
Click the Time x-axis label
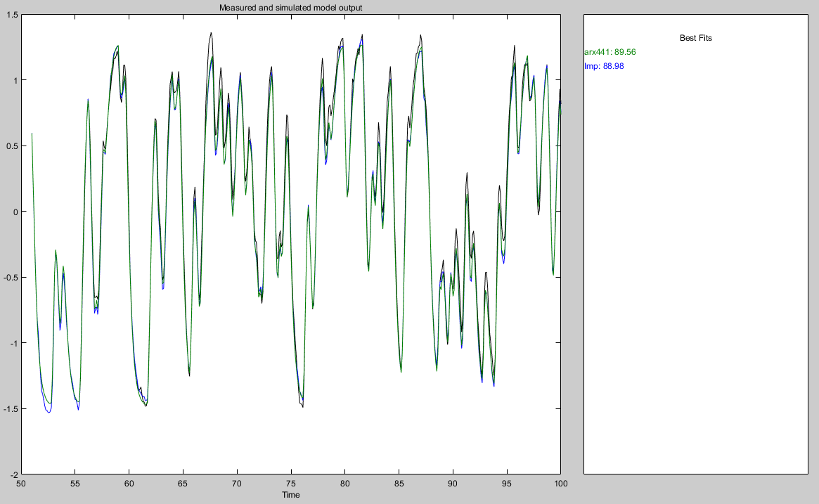tap(291, 495)
